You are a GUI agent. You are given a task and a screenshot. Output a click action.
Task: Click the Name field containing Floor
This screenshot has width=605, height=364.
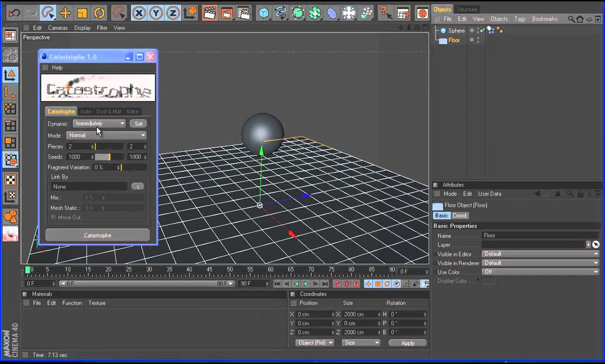coord(540,235)
